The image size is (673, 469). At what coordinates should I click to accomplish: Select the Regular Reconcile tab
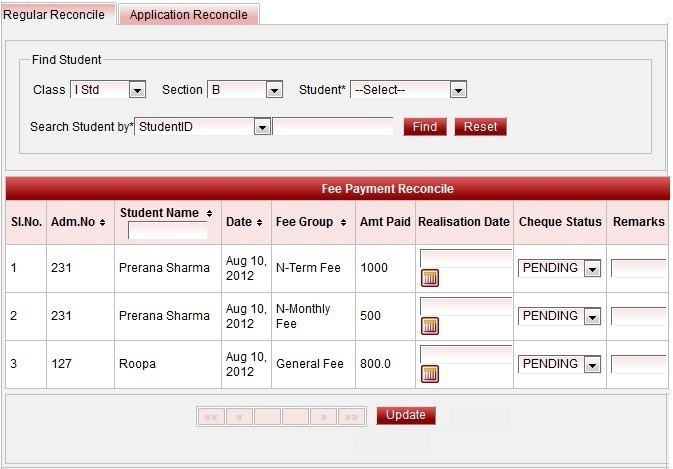coord(55,15)
